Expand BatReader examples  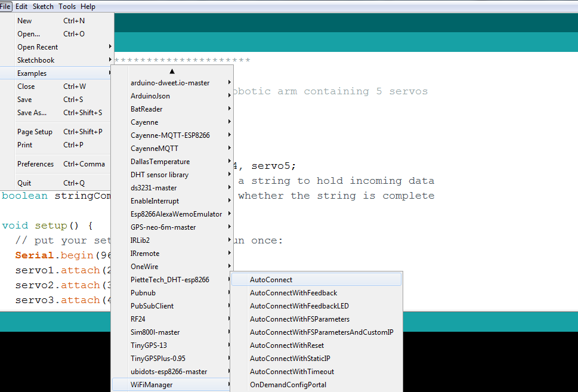pyautogui.click(x=172, y=109)
